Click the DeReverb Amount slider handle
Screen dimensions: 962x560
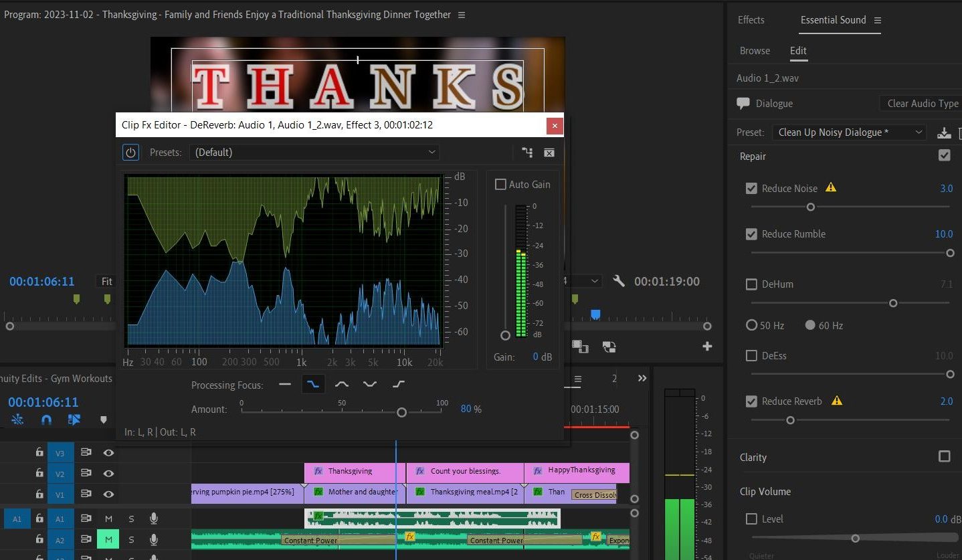tap(401, 413)
